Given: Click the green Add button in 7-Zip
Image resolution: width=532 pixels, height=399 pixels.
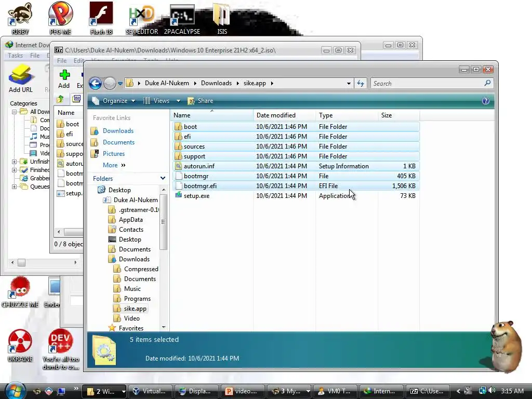Looking at the screenshot, I should [64, 79].
